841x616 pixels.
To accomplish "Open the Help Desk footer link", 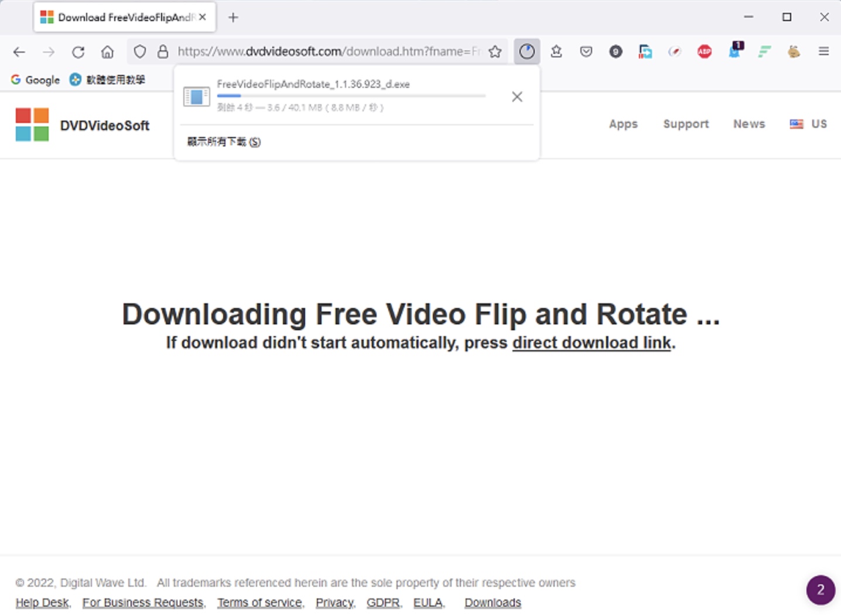I will (x=42, y=603).
